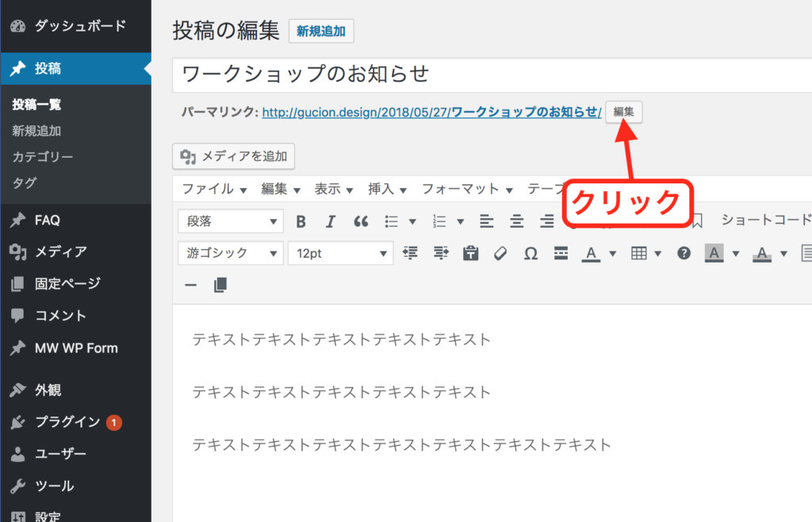Select the text color swatch button
Viewport: 812px width, 522px height.
[592, 253]
